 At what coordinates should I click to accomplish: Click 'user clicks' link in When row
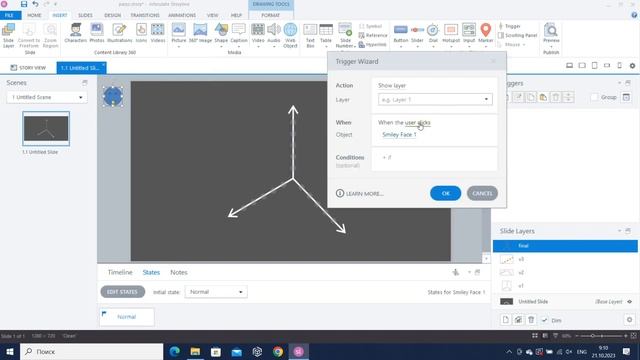(418, 122)
